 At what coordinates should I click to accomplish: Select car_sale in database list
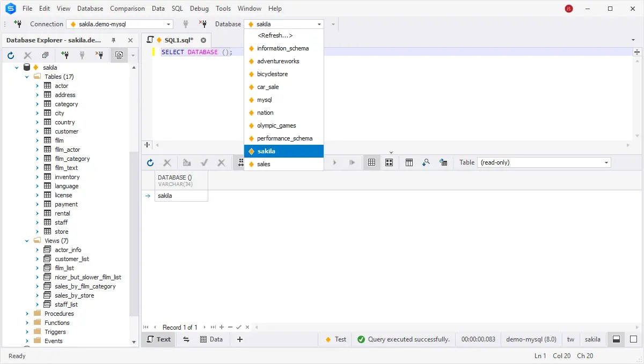[x=284, y=87]
